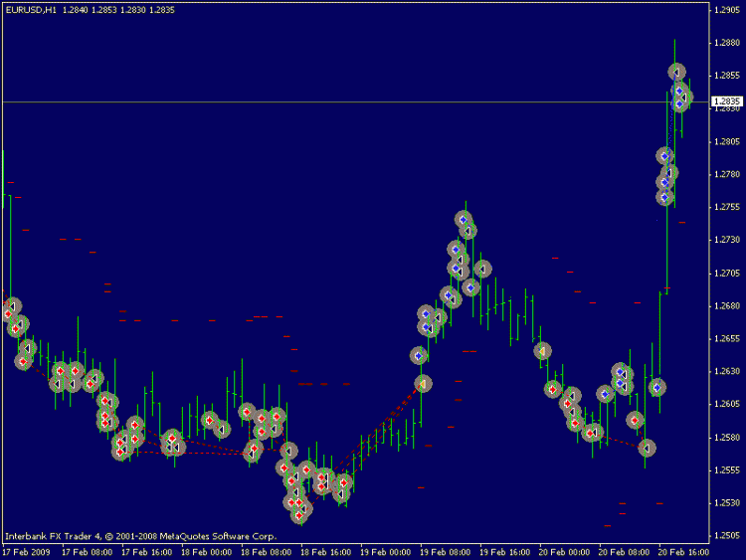Select the 20 Feb 16:00 time label
The width and height of the screenshot is (746, 560).
[x=683, y=552]
